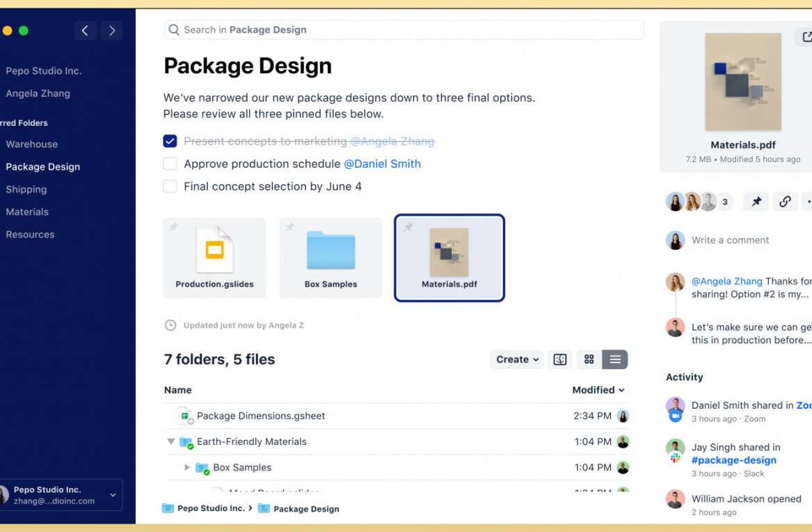812x532 pixels.
Task: Switch to grid view layout
Action: [x=589, y=360]
